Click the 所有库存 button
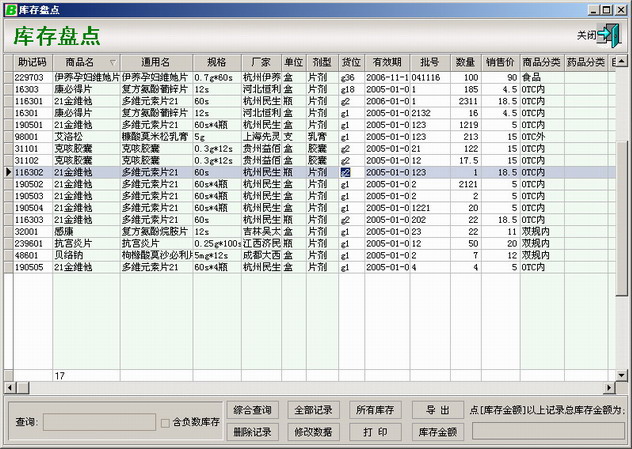 pyautogui.click(x=375, y=410)
